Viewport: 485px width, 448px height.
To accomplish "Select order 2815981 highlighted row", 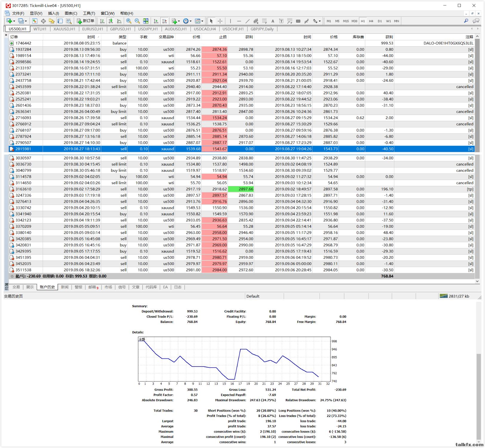I will (x=242, y=149).
